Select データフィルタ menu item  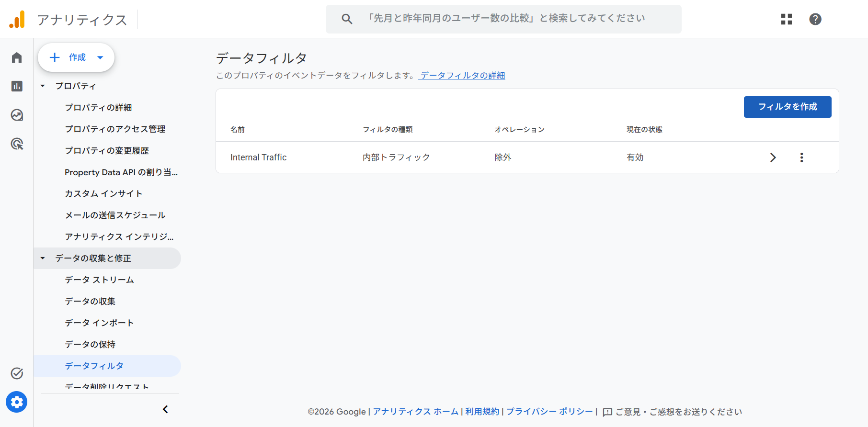point(107,366)
